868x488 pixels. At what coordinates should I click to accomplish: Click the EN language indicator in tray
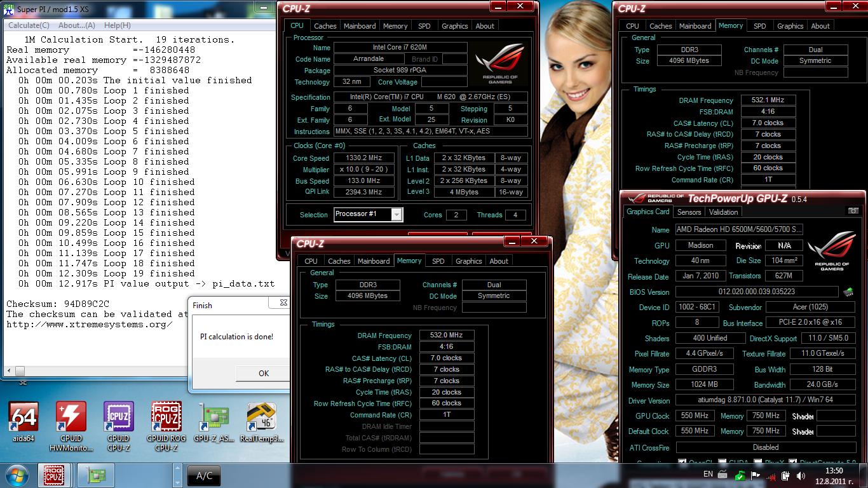point(708,474)
